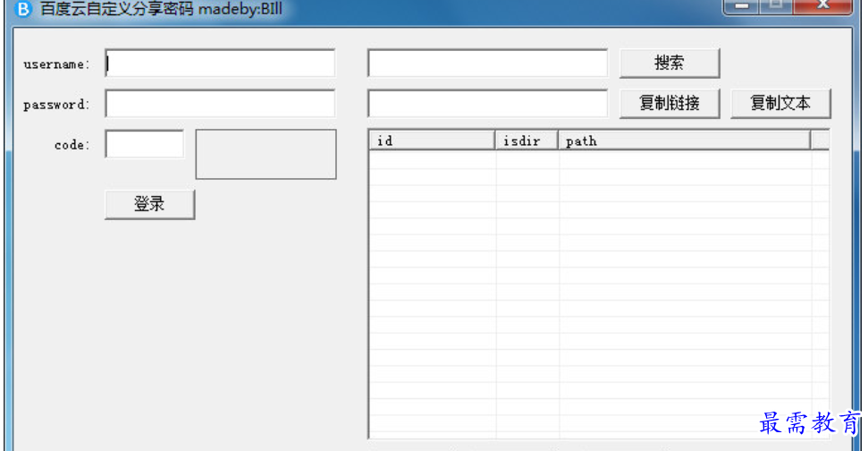
Task: Click the isdir column header
Action: coord(527,140)
